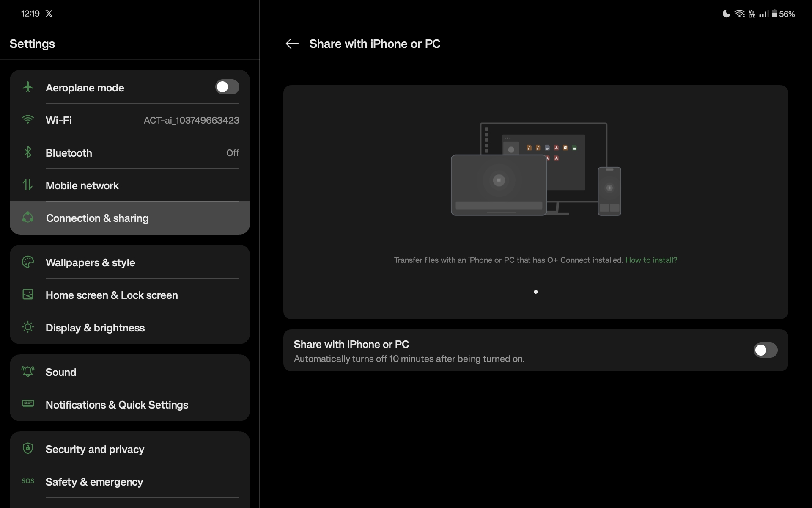Tap the VoLTE status bar icon
This screenshot has height=508, width=812.
tap(752, 14)
